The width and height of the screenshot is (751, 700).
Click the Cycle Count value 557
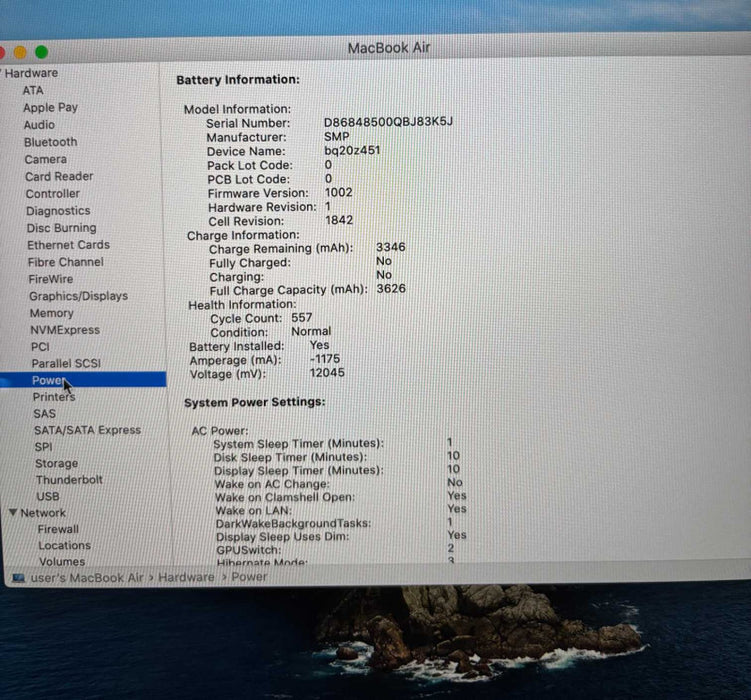click(x=302, y=317)
